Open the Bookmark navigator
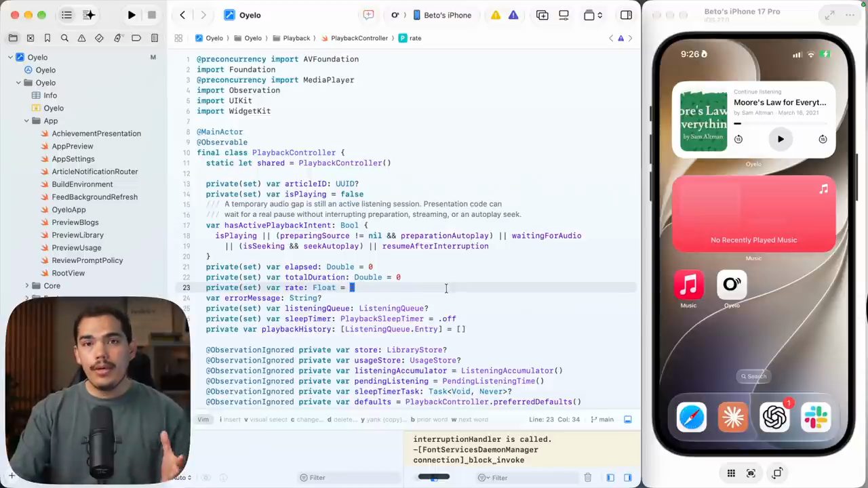 tap(47, 38)
